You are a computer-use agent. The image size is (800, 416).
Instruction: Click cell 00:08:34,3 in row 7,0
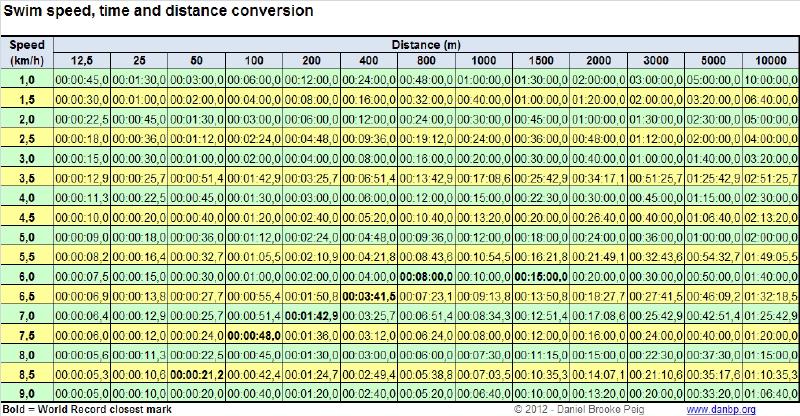pos(484,315)
